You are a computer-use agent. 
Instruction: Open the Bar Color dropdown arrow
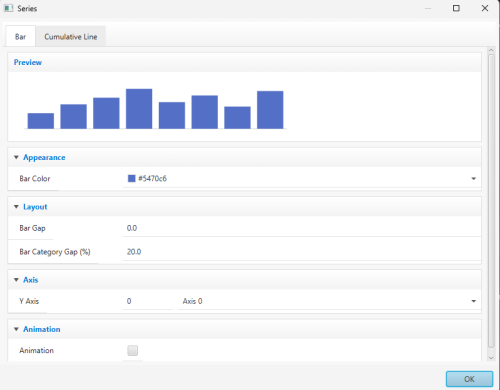click(473, 179)
